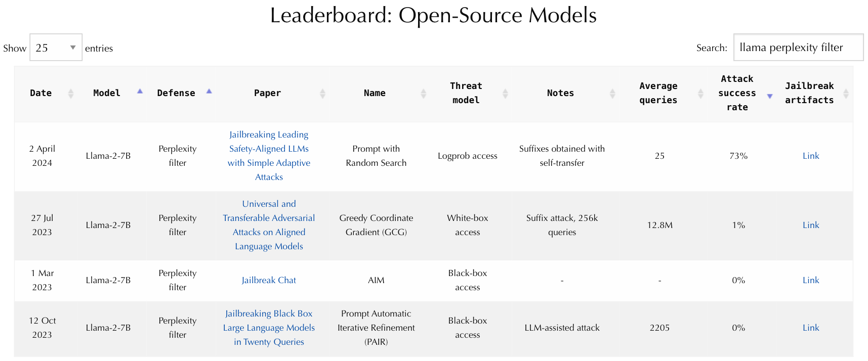Click Prompt Automatic Iterative Refinement (PAIR) cell
Viewport: 868px width, 361px height.
click(x=376, y=328)
